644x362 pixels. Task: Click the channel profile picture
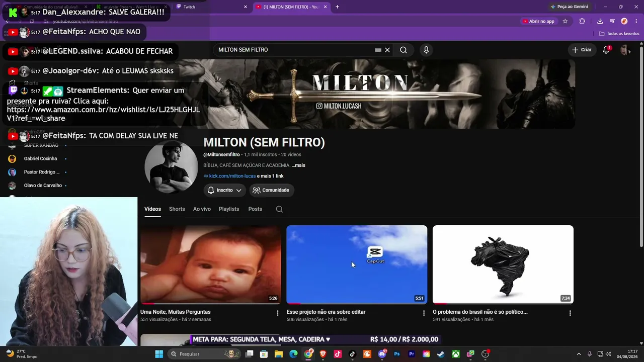point(171,167)
